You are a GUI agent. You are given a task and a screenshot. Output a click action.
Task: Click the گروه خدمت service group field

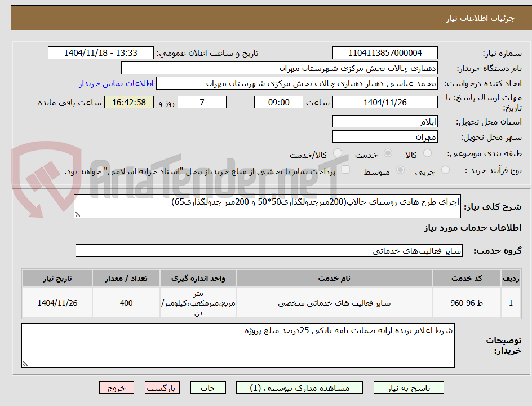click(269, 250)
